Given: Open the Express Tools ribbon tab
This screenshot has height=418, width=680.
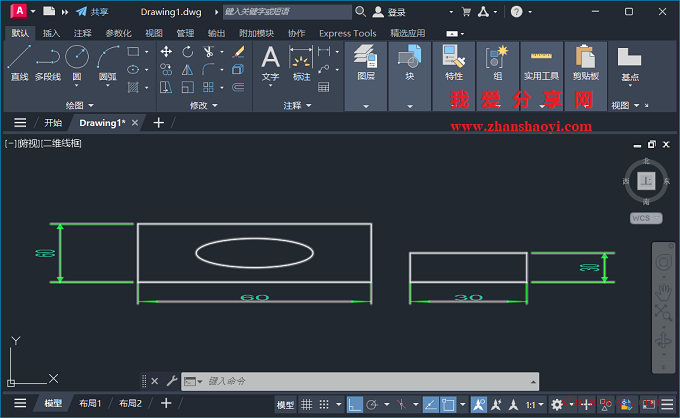Looking at the screenshot, I should tap(347, 33).
